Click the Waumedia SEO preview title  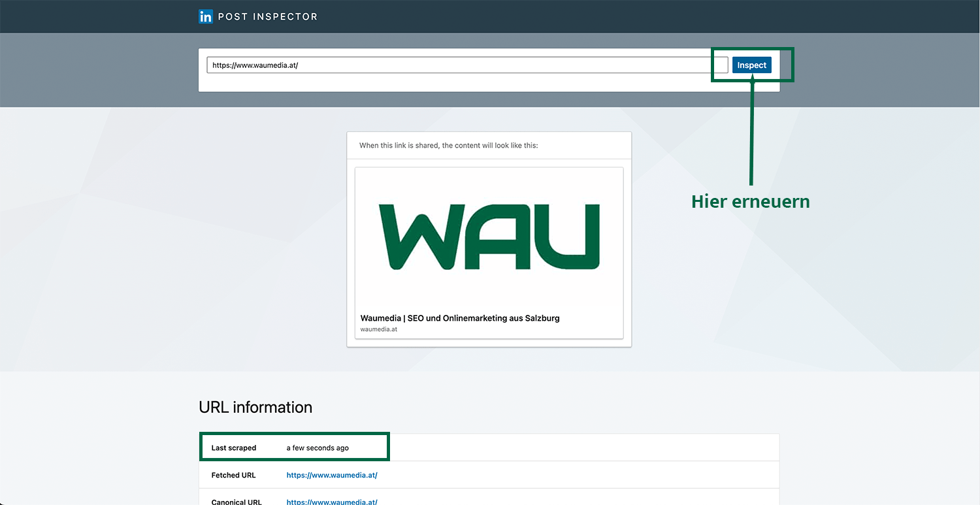460,318
